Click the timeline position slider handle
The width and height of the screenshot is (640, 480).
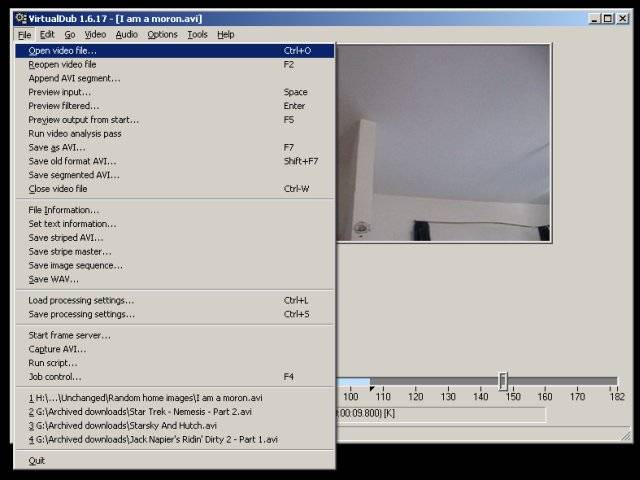pos(503,381)
